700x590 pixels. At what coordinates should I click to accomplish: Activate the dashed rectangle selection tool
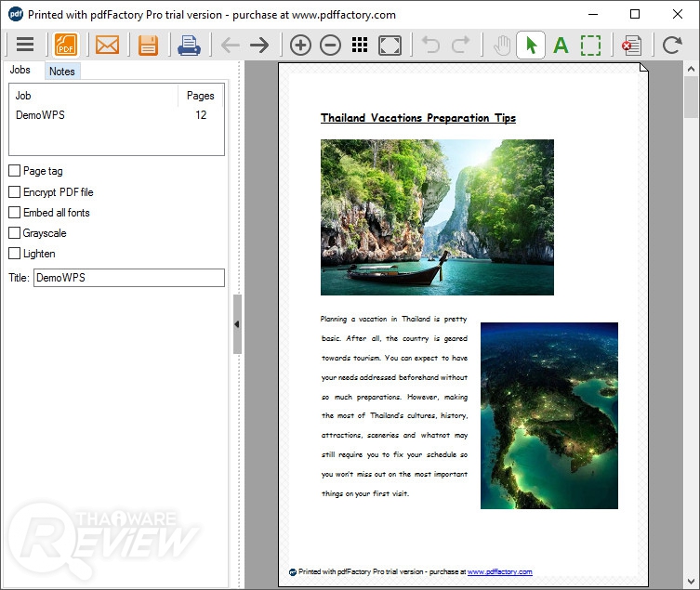[590, 45]
